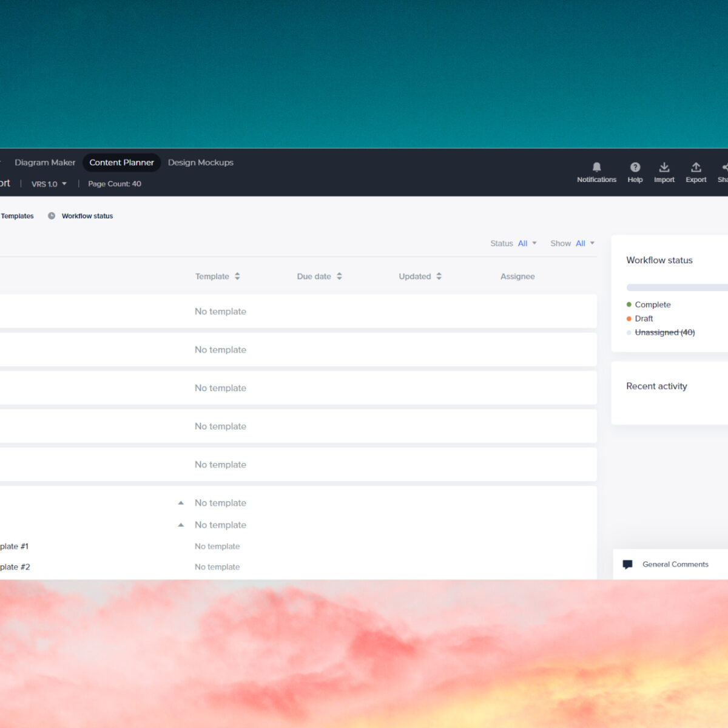Click the Workflow status panel heading
This screenshot has height=728, width=728.
tap(659, 260)
